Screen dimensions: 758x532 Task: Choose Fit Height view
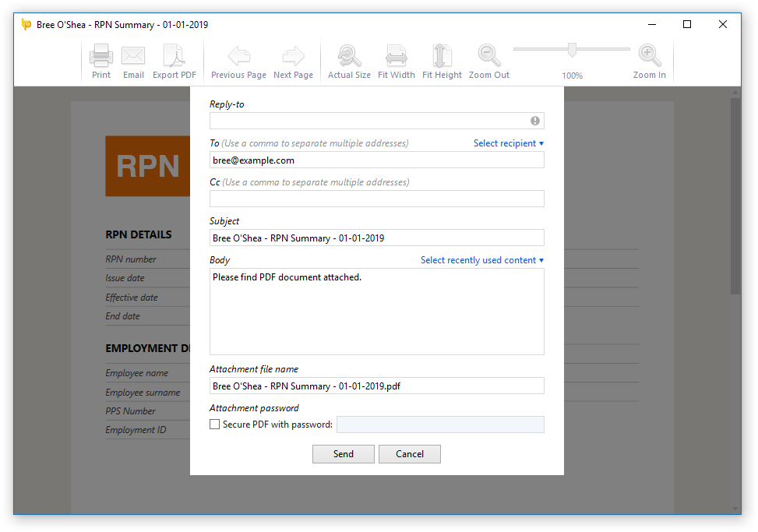(x=442, y=55)
